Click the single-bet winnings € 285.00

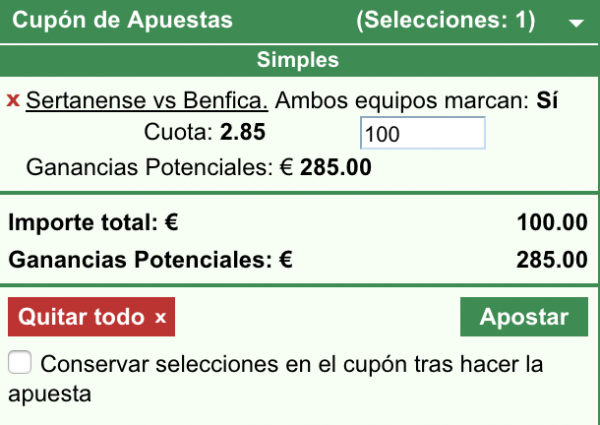pyautogui.click(x=326, y=167)
